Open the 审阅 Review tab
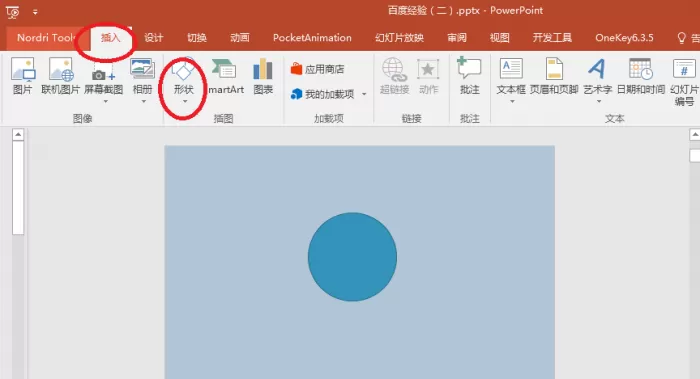 [457, 38]
